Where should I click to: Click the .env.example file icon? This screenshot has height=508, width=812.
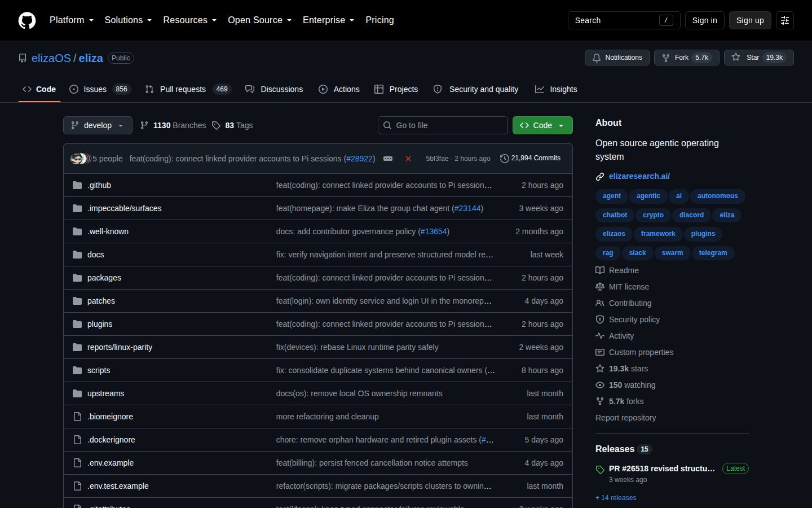pos(77,463)
